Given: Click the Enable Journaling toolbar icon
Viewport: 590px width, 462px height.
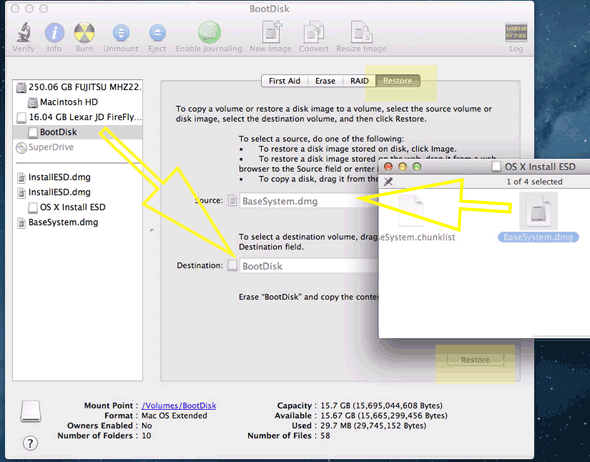Looking at the screenshot, I should tap(209, 32).
